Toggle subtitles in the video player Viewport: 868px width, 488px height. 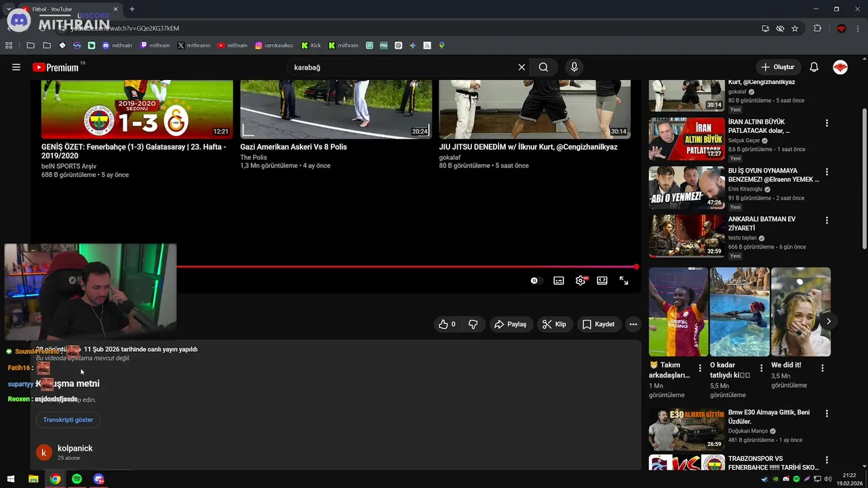tap(559, 281)
